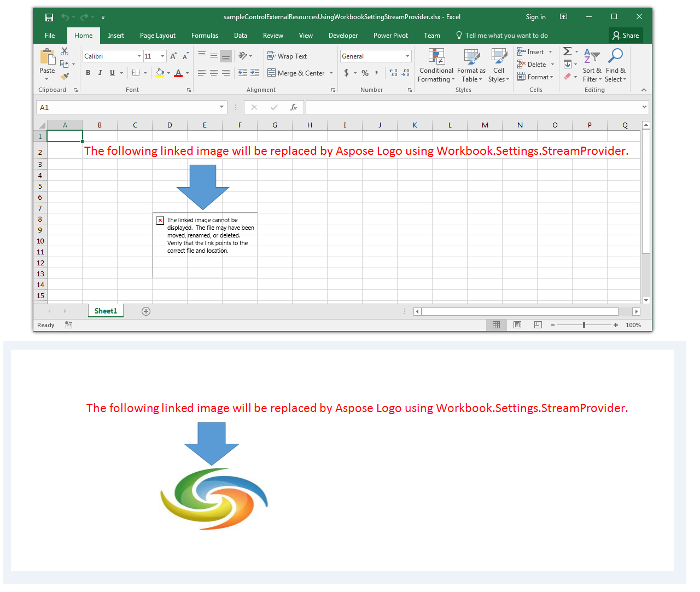Switch to Page Layout tab
Viewport: 700px width, 592px height.
click(x=157, y=36)
